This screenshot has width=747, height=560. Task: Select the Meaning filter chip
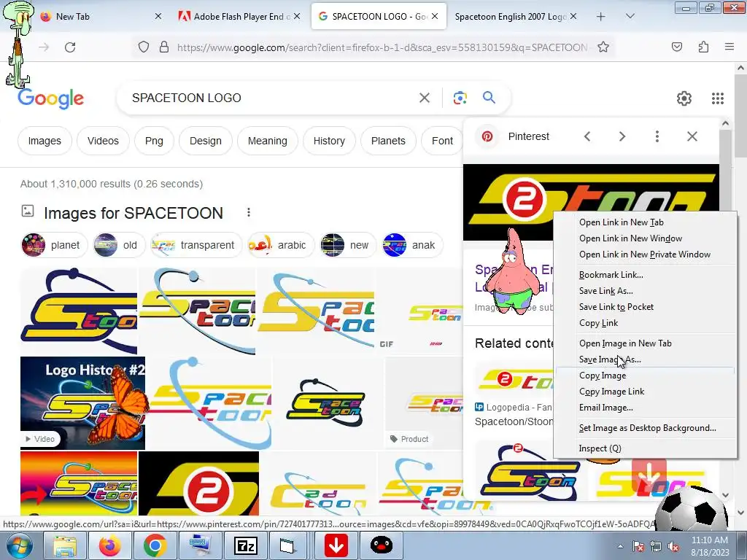[267, 141]
